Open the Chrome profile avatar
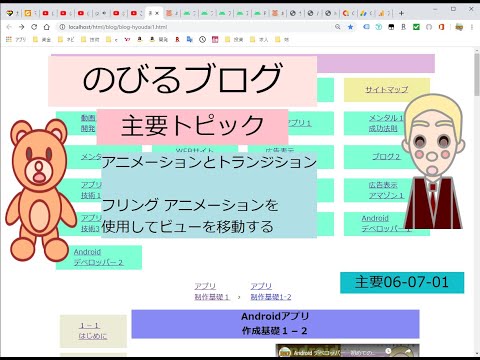Image resolution: width=480 pixels, height=360 pixels. click(459, 27)
